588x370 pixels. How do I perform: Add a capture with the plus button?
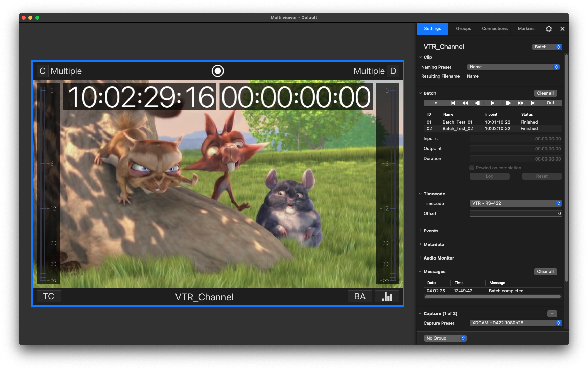[552, 314]
